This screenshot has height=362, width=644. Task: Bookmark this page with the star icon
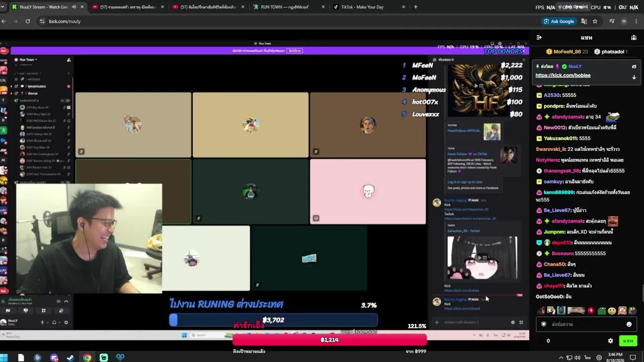click(x=595, y=21)
